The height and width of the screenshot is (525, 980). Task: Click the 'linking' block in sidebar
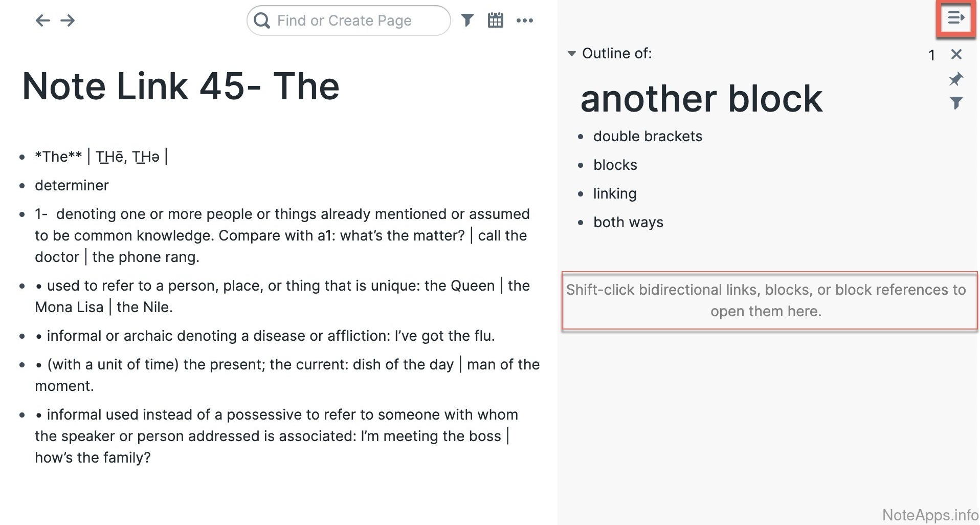pyautogui.click(x=615, y=193)
